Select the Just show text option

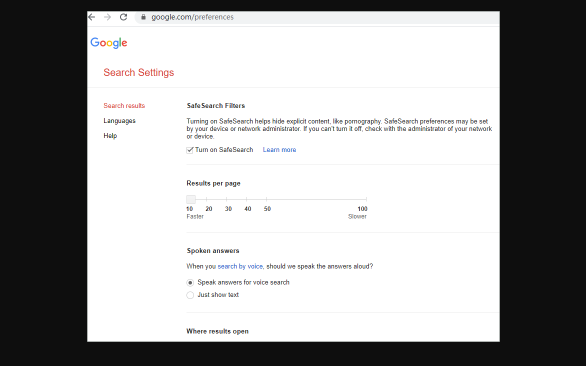click(190, 295)
